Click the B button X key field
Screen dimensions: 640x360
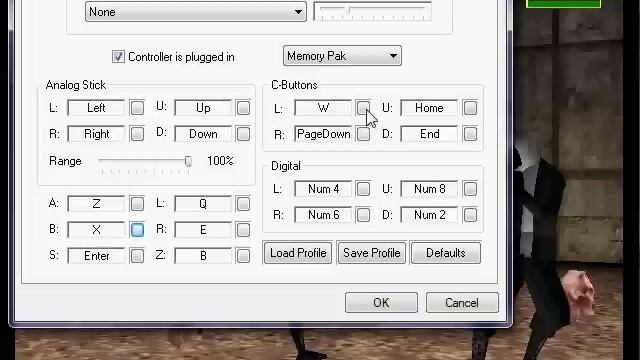[96, 230]
